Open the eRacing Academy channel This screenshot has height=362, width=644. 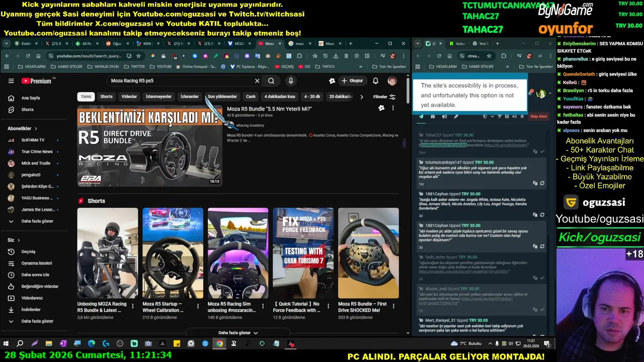[x=250, y=125]
